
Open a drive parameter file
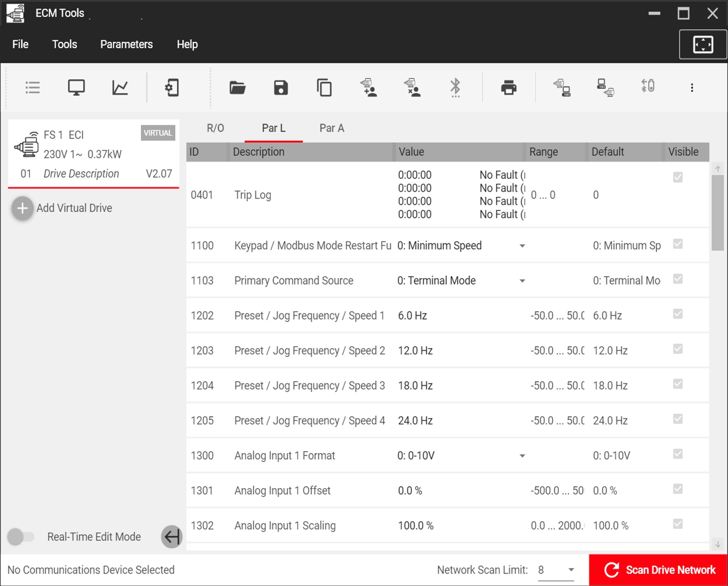(x=237, y=87)
